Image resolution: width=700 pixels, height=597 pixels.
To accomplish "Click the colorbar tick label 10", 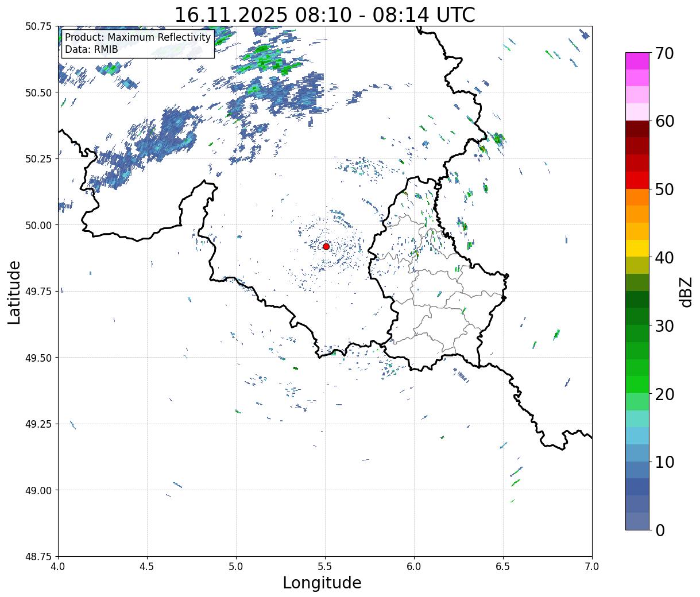I will pos(664,462).
